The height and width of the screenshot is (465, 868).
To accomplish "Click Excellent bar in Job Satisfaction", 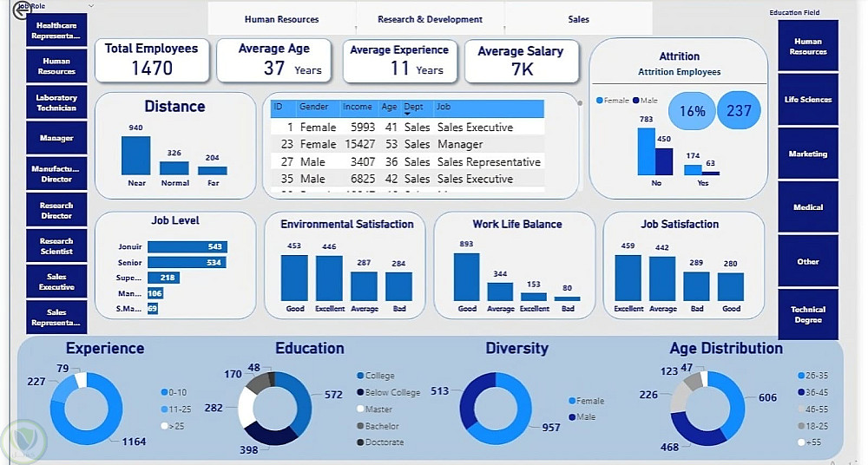I will (628, 278).
